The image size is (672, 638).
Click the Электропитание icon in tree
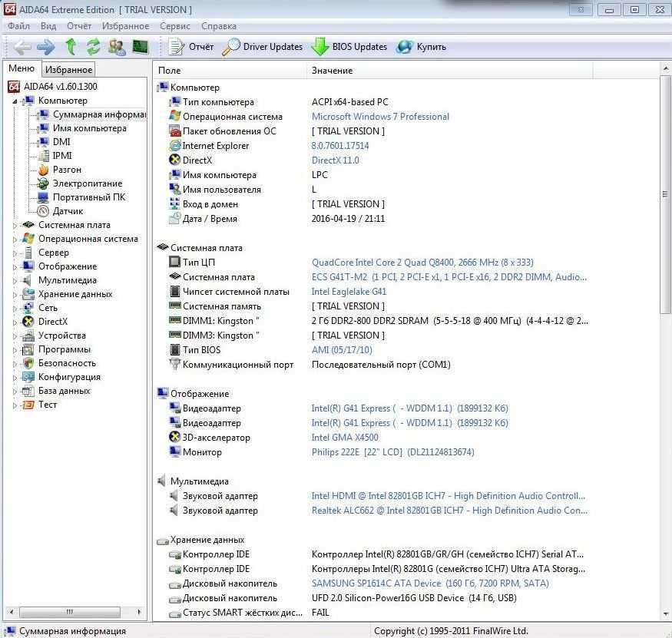click(43, 183)
